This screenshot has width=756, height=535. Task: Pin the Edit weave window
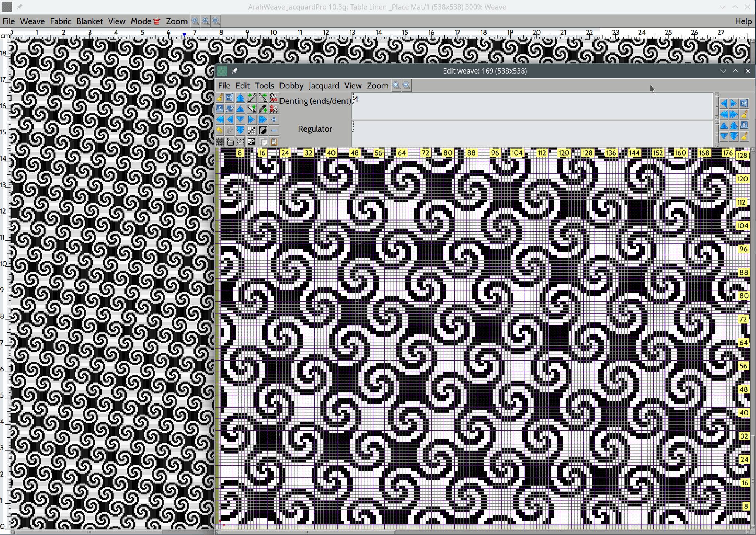234,71
